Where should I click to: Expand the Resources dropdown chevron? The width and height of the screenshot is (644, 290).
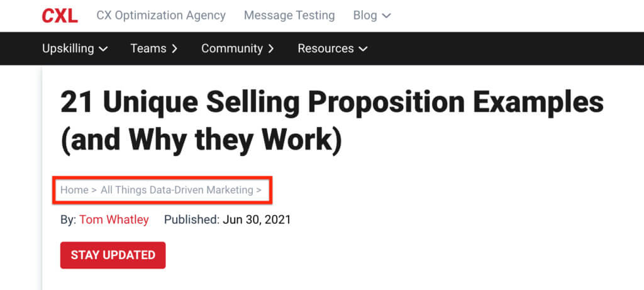click(x=363, y=49)
